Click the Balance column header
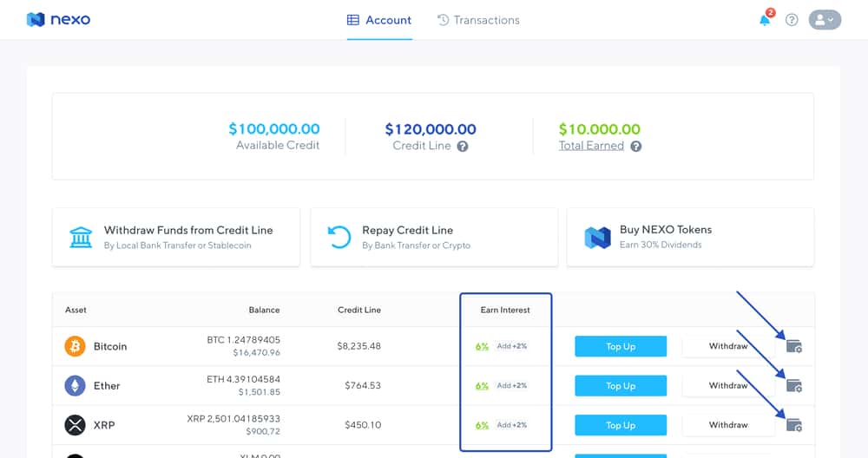868x458 pixels. coord(264,310)
